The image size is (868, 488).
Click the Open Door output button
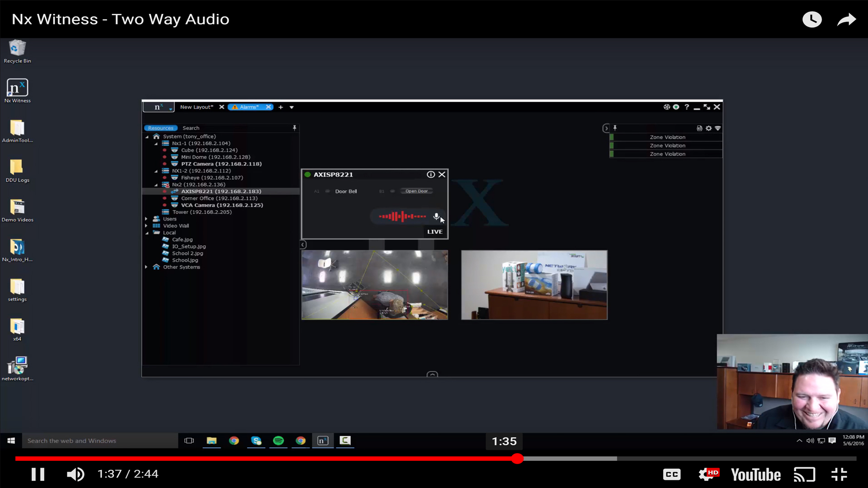(416, 191)
